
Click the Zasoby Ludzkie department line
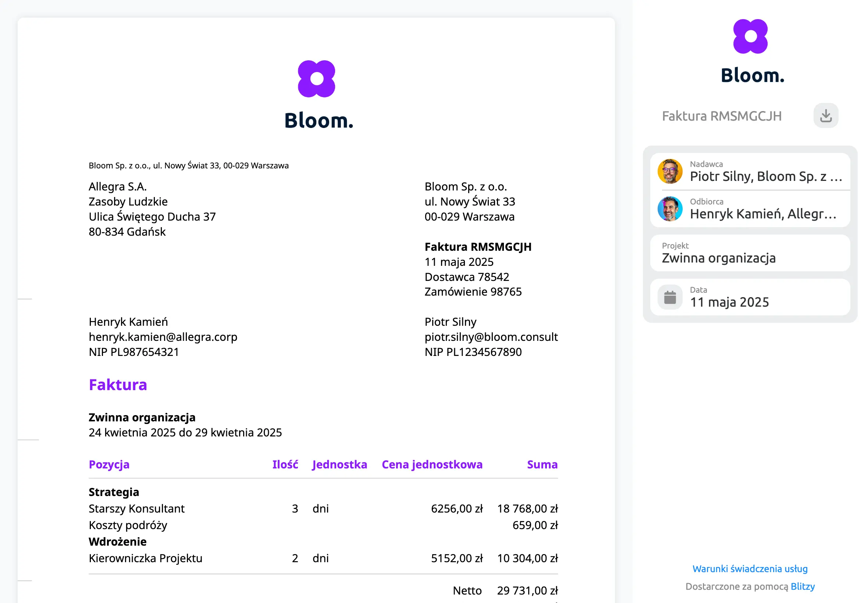128,201
